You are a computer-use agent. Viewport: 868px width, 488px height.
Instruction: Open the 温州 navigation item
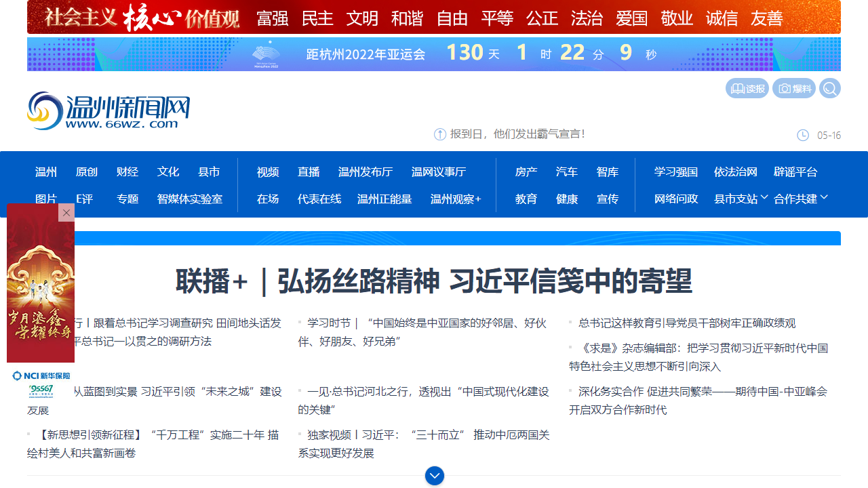46,172
